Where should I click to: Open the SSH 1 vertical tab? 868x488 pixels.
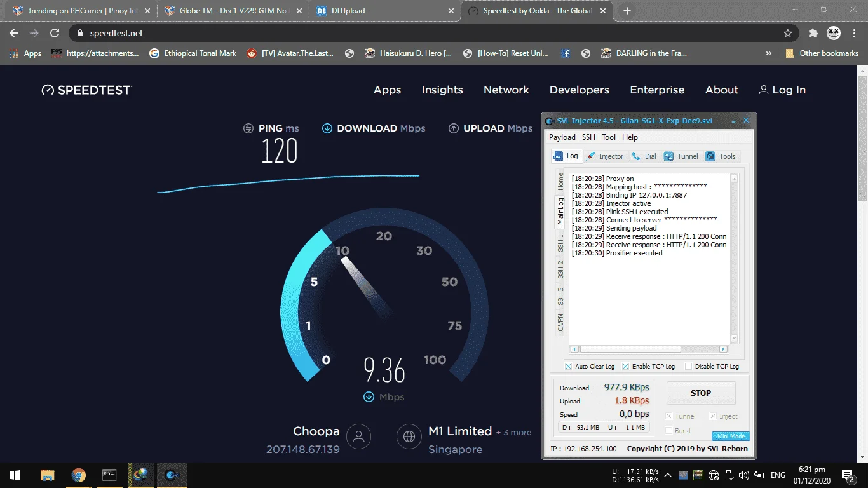560,243
